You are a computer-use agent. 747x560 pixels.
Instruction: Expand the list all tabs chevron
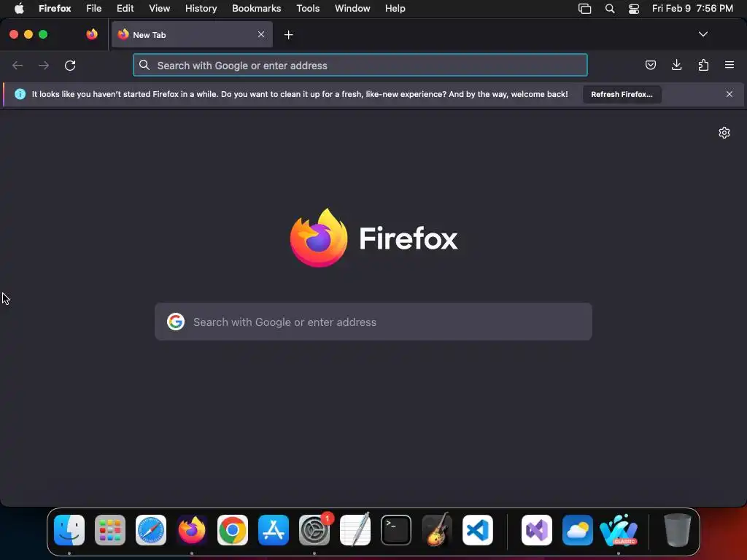coord(703,34)
